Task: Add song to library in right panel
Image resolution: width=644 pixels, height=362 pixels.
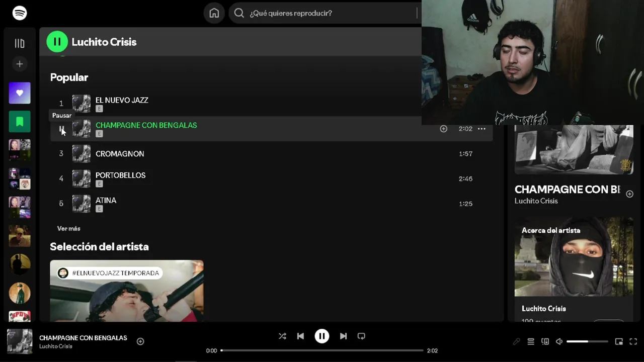Action: 629,194
